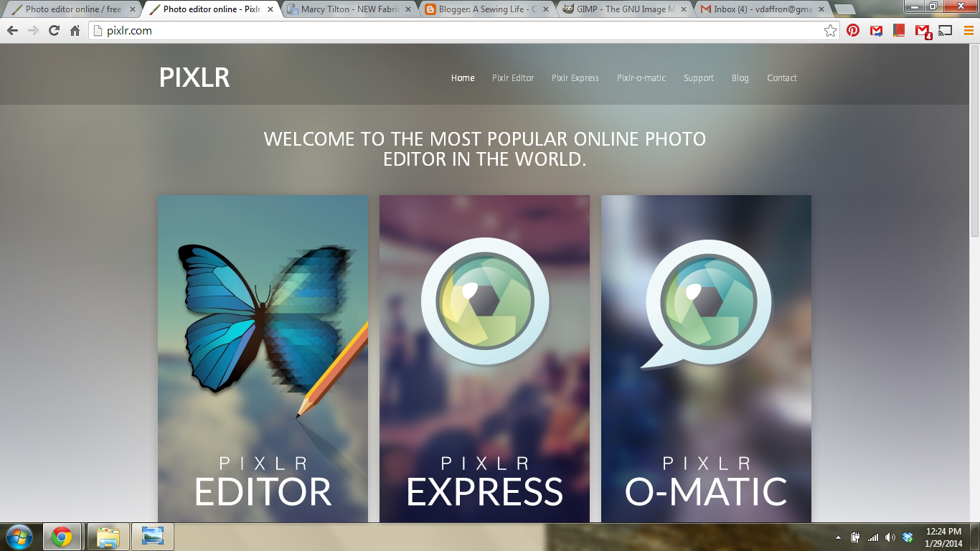Click the Chrome taskbar icon
980x551 pixels.
(x=62, y=537)
